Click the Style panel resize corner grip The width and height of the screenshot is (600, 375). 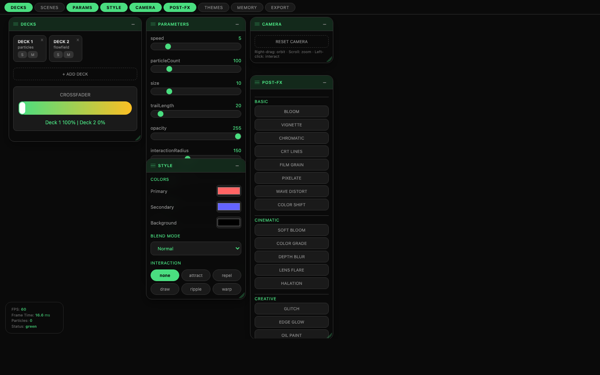(242, 295)
